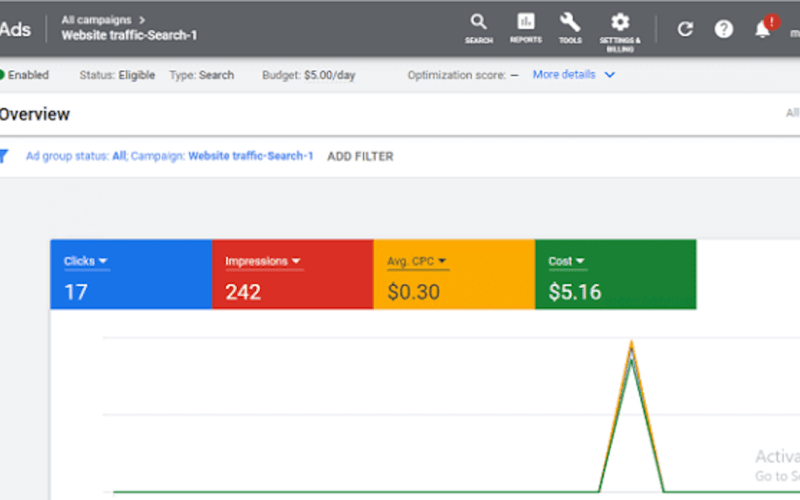Open the Impressions metric dropdown
This screenshot has height=500, width=800.
coord(263,261)
